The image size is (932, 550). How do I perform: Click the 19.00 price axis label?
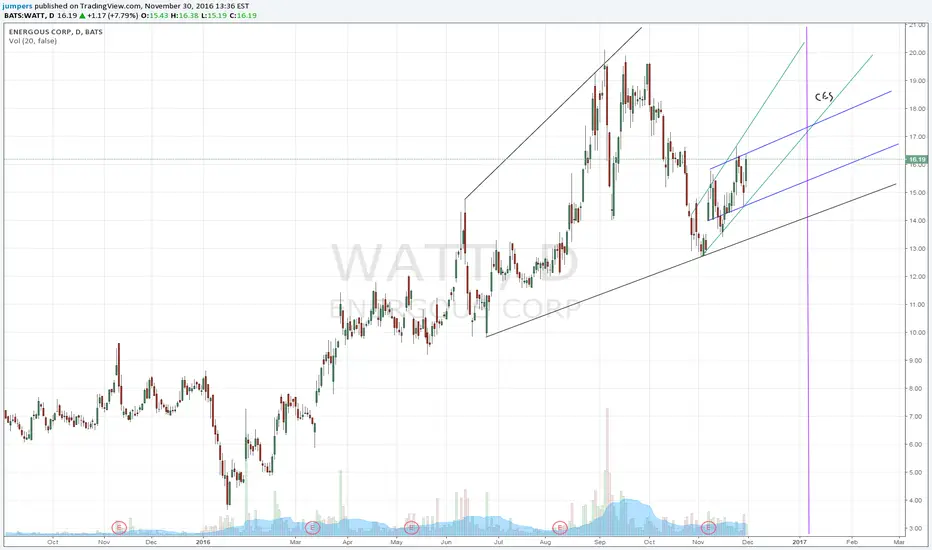pos(917,81)
